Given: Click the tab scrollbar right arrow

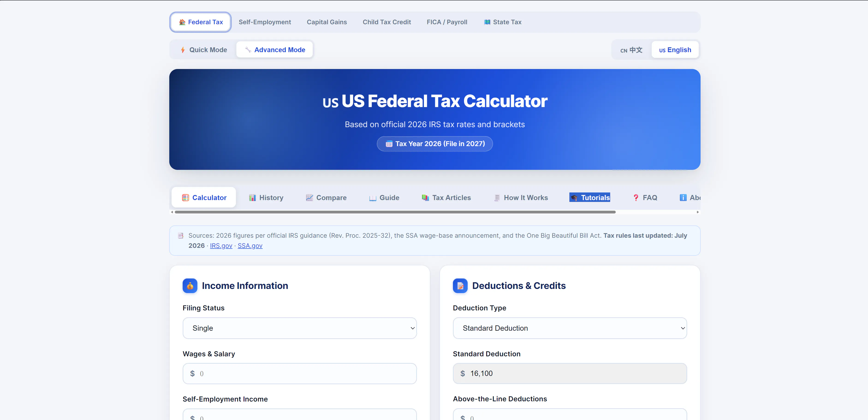Looking at the screenshot, I should [698, 212].
